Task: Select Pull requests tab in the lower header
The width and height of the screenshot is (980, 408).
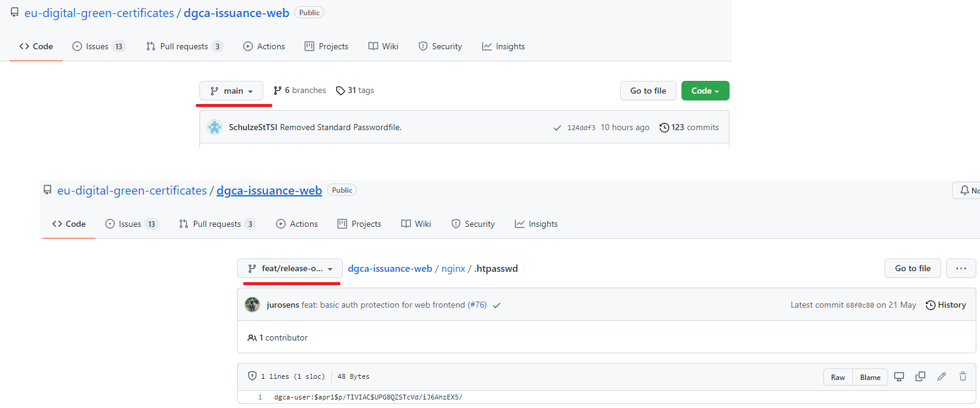Action: (x=217, y=224)
